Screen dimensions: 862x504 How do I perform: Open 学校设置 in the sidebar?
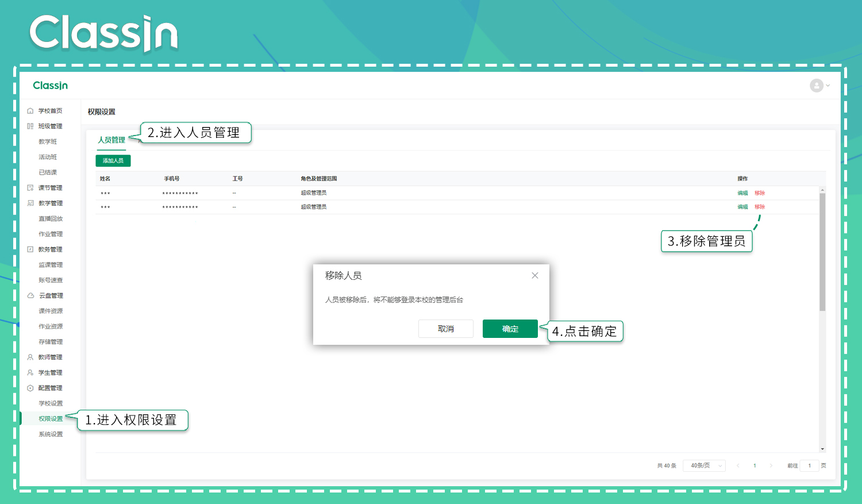(x=51, y=403)
